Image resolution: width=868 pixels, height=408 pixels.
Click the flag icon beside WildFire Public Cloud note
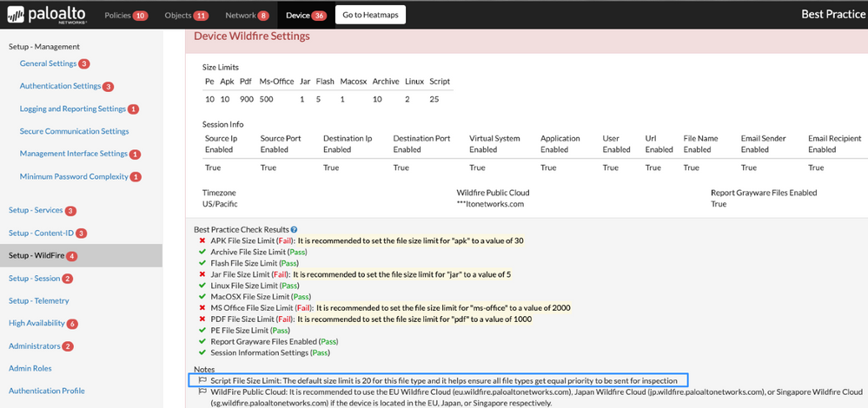[202, 392]
